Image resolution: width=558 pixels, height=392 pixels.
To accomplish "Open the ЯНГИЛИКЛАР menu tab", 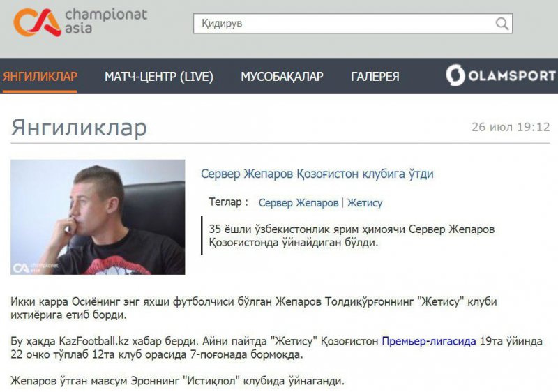I will point(40,77).
